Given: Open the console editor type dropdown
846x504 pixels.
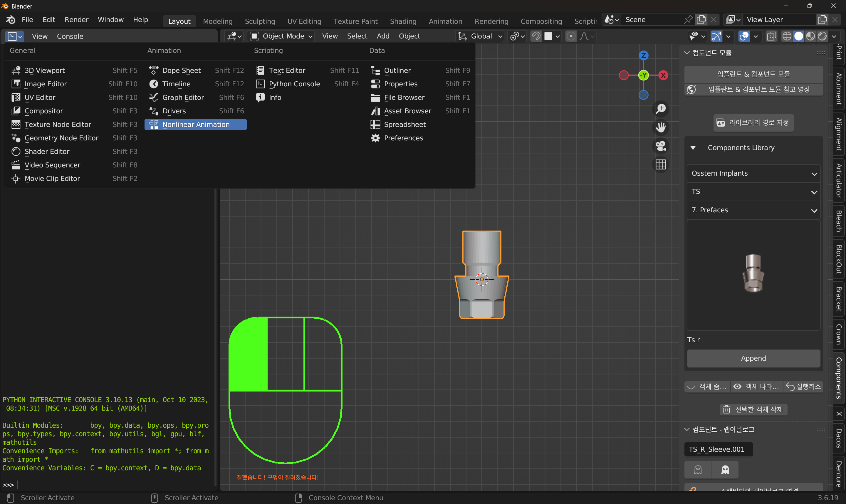Looking at the screenshot, I should [15, 36].
